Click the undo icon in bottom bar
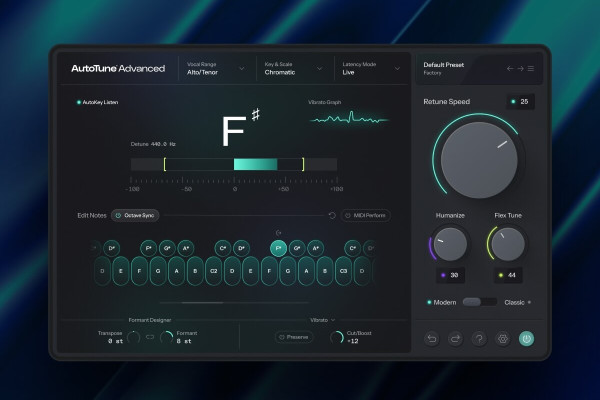The width and height of the screenshot is (600, 400). 432,339
